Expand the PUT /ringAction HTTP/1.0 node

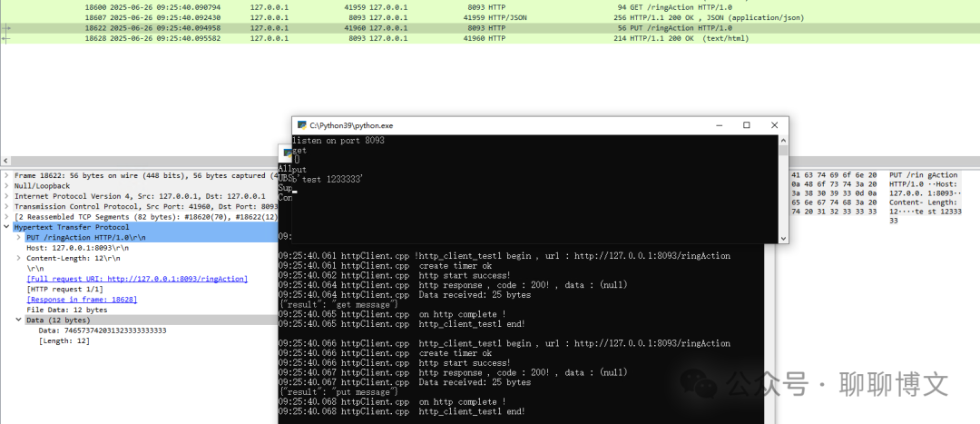pyautogui.click(x=19, y=238)
